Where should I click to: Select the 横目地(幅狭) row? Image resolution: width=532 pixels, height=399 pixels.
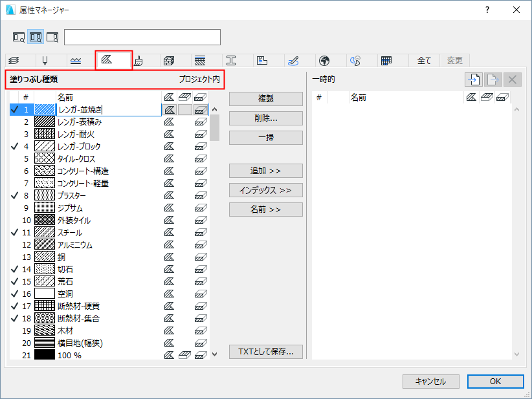[109, 343]
